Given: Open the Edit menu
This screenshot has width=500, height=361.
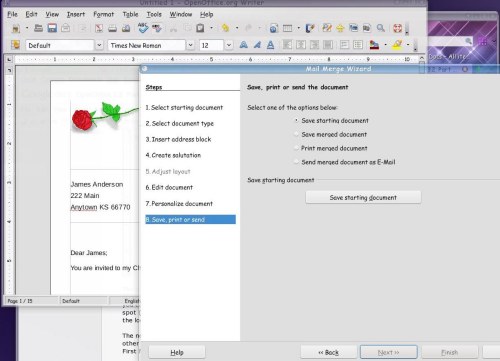Looking at the screenshot, I should [x=31, y=14].
